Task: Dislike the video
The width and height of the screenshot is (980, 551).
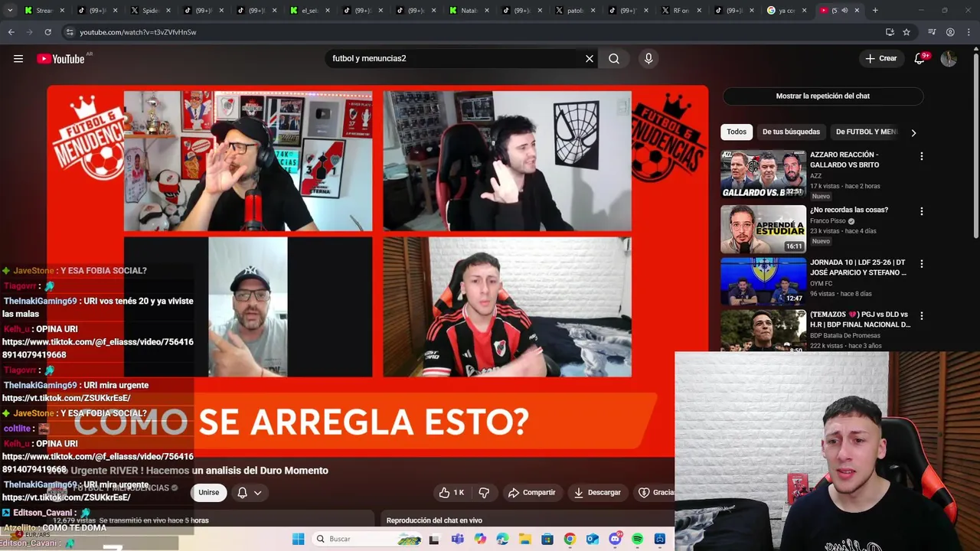Action: pos(484,493)
